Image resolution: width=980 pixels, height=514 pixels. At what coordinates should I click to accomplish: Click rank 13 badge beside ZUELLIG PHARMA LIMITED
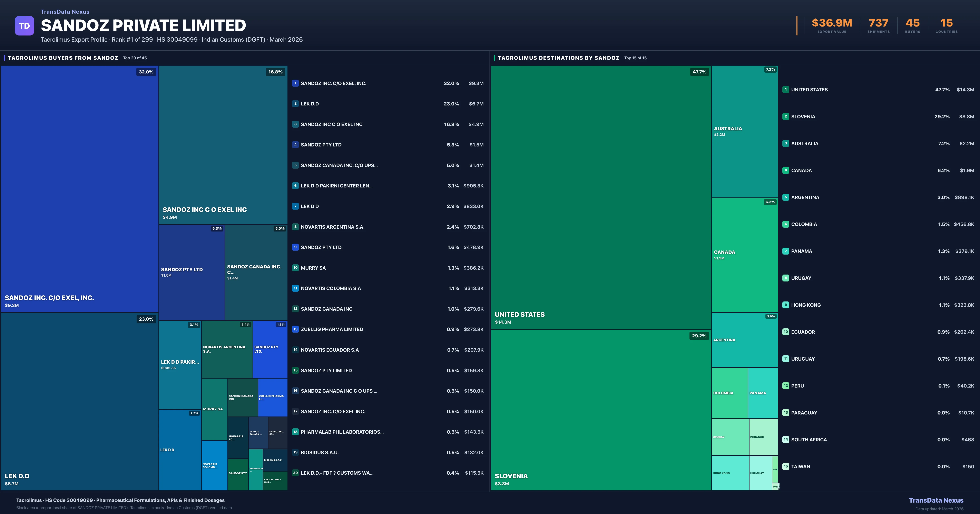point(295,330)
